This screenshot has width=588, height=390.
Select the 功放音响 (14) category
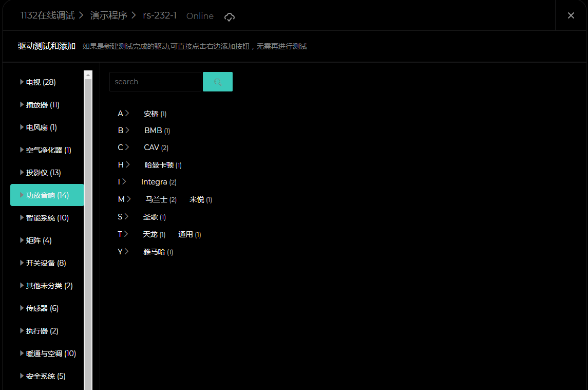(47, 195)
